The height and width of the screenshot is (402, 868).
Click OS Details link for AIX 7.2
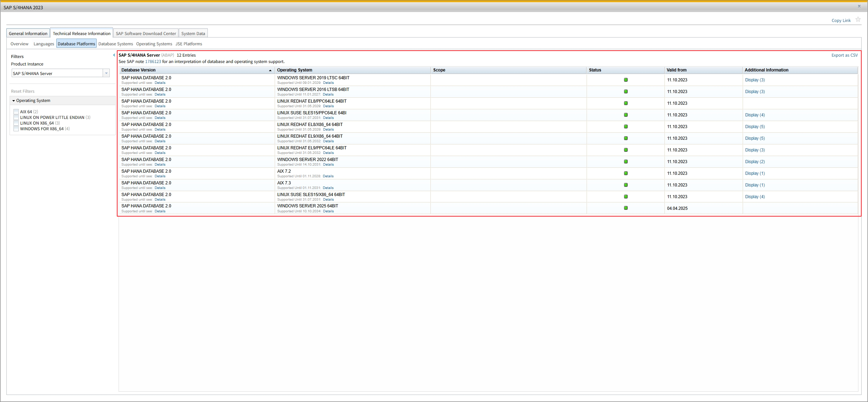[328, 176]
